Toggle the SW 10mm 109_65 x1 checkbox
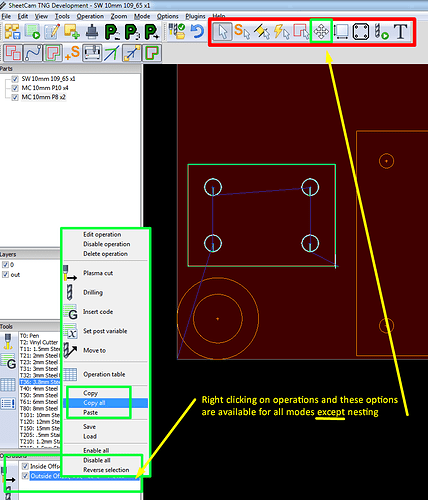This screenshot has height=500, width=428. (x=14, y=79)
